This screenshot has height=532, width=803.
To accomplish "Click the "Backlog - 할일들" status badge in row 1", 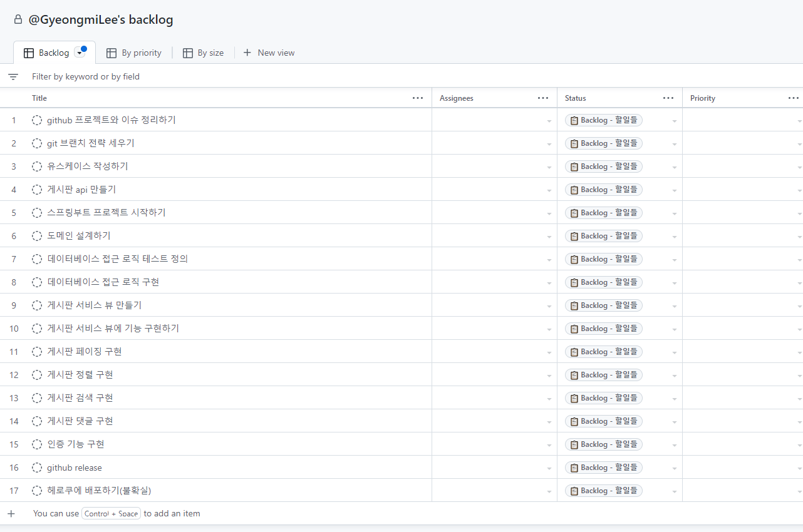I will point(604,120).
